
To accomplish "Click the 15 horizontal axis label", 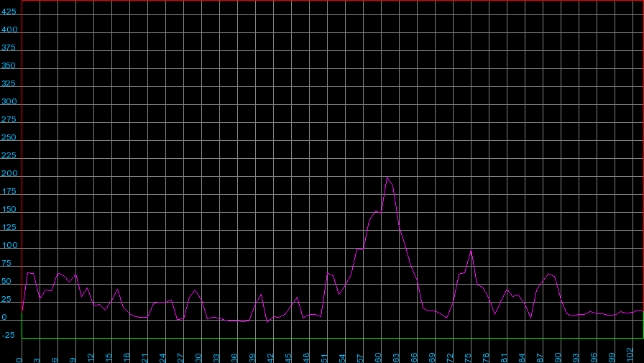I will pos(109,358).
